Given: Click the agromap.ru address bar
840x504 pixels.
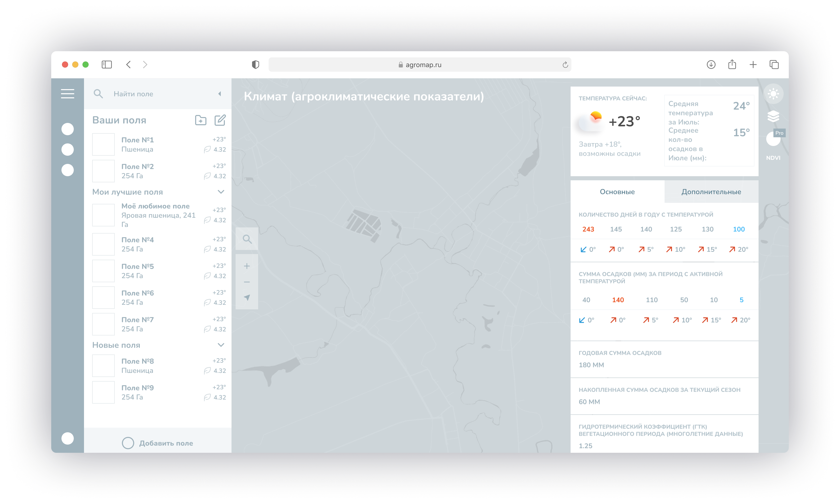Looking at the screenshot, I should 420,65.
